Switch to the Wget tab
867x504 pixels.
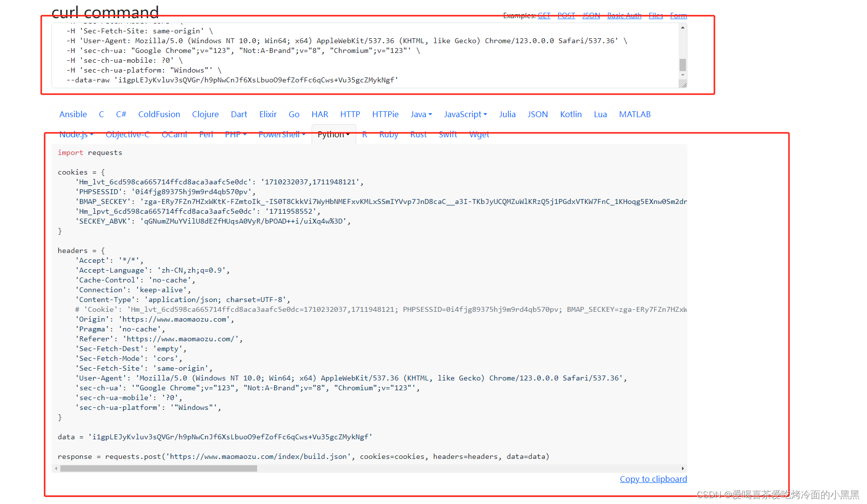tap(479, 134)
